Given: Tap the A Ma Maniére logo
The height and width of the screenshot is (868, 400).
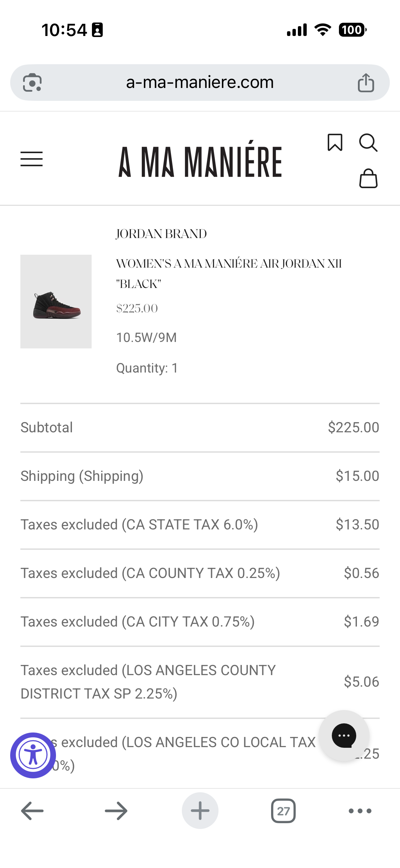Looking at the screenshot, I should (x=200, y=162).
